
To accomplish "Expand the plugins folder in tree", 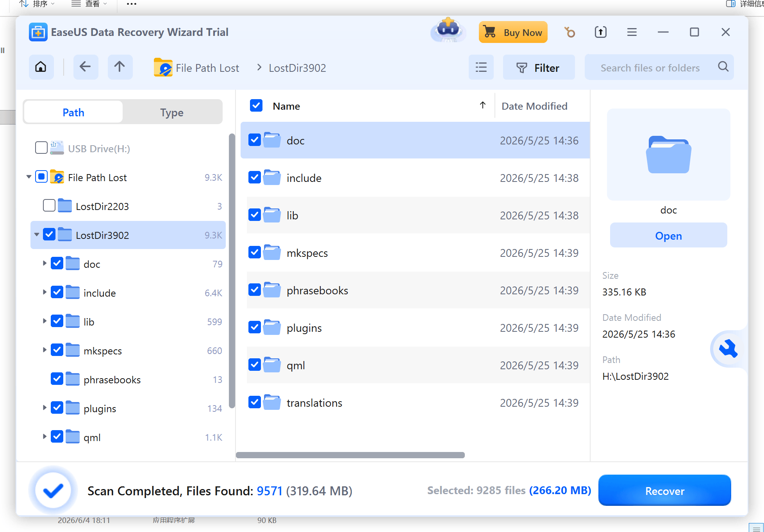I will tap(45, 408).
